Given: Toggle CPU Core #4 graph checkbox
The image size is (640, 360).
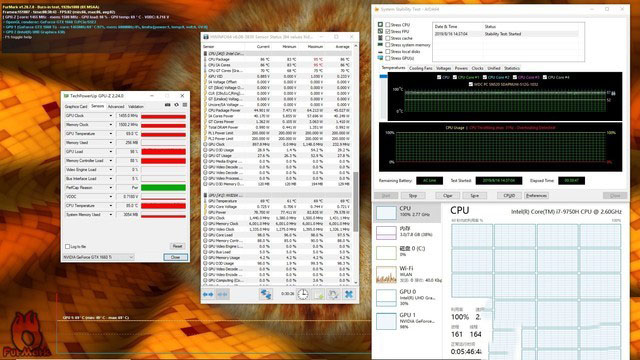Looking at the screenshot, I should pyautogui.click(x=544, y=77).
